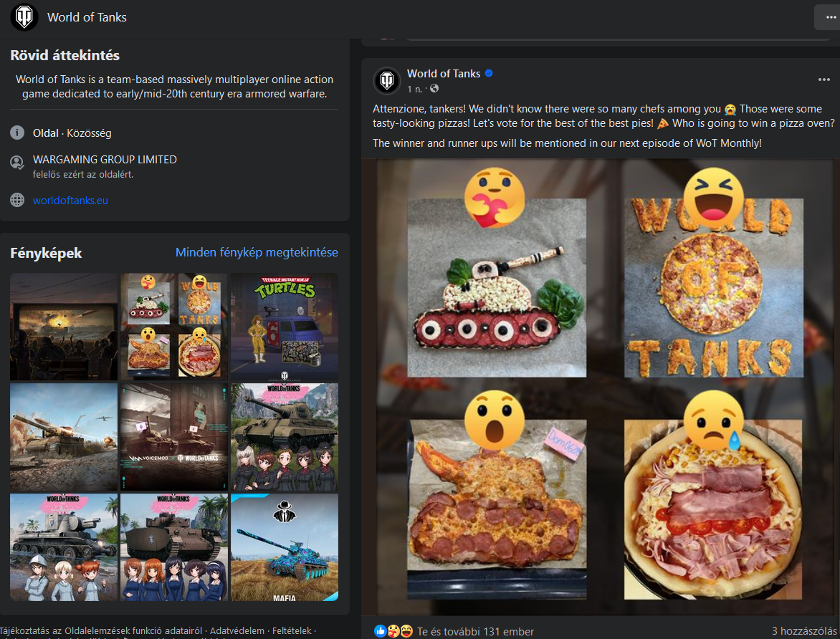
Task: Click the blue verified badge on the post
Action: 489,73
